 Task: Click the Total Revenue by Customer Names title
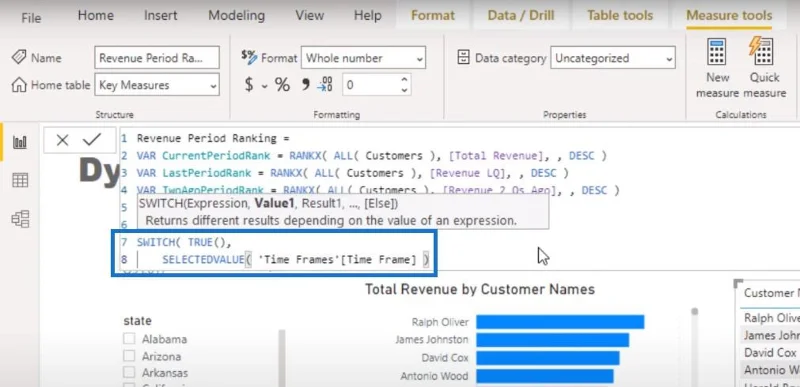pyautogui.click(x=480, y=290)
